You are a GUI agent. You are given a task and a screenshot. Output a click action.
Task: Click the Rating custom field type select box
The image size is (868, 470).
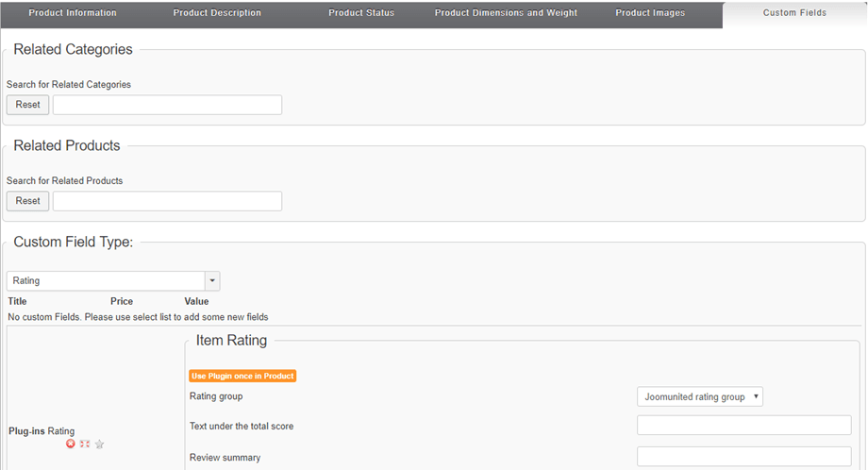[x=106, y=280]
